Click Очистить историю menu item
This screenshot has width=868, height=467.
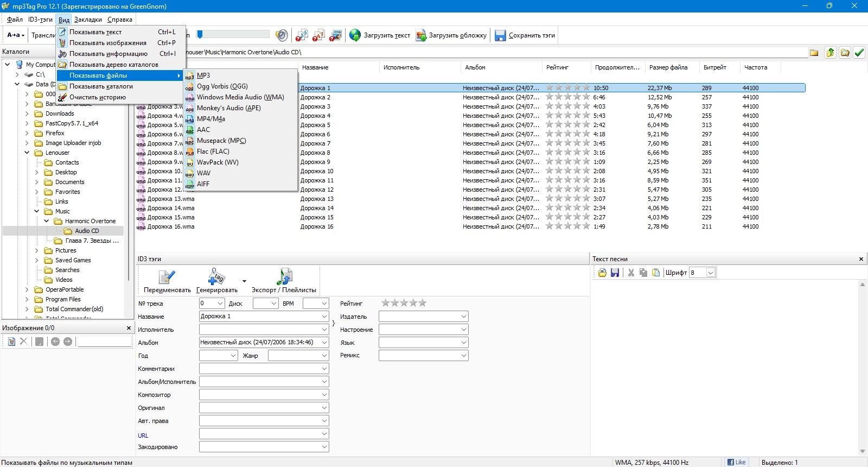click(121, 97)
